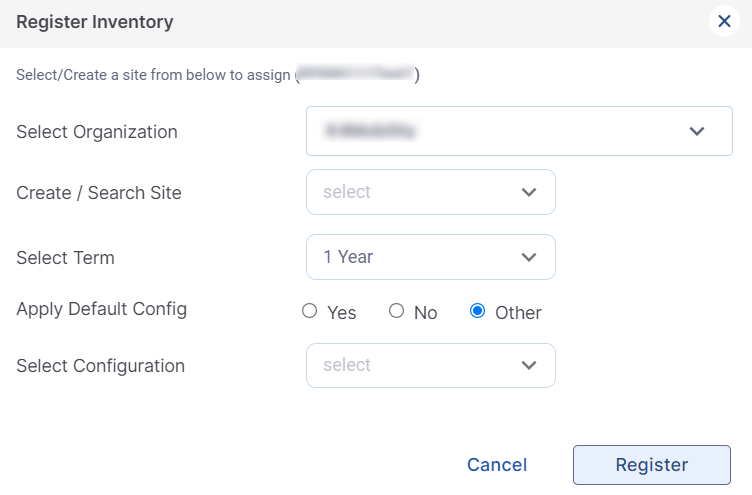
Task: Open the '1 Year' term dropdown
Action: click(348, 257)
